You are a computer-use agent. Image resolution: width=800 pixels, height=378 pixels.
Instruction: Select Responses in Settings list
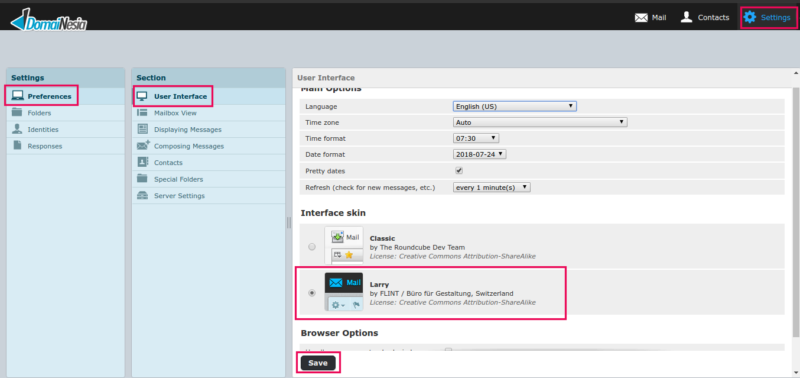click(x=65, y=146)
